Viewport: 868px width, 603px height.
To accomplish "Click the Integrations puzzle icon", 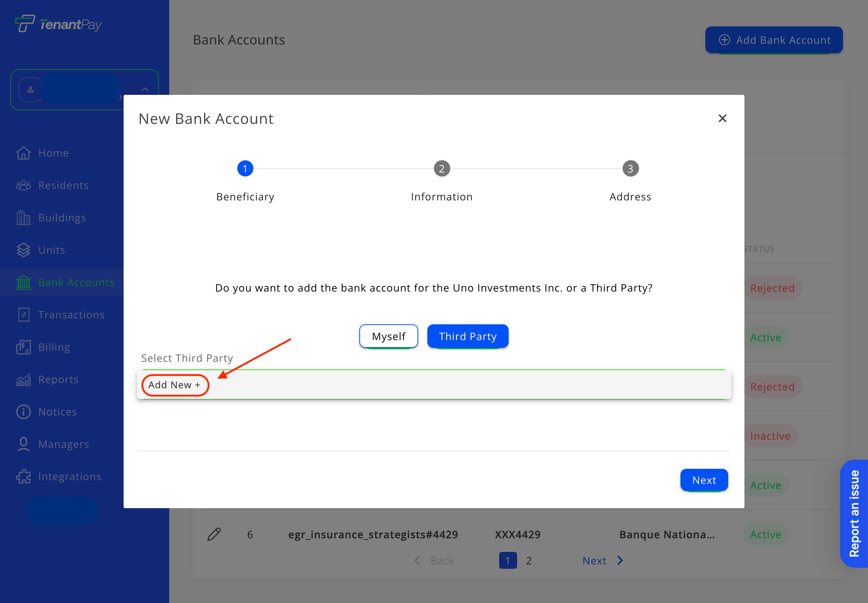I will click(x=24, y=477).
